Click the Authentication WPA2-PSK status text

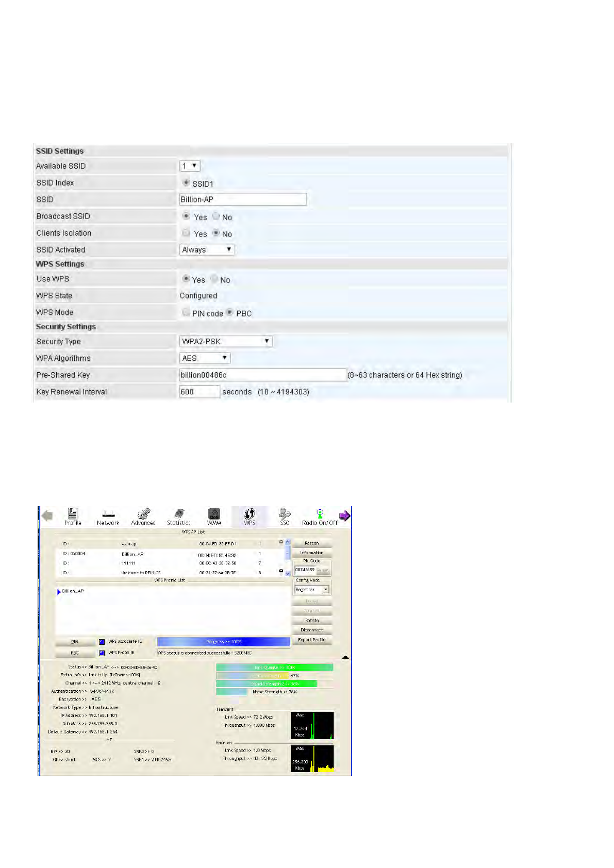pos(102,691)
